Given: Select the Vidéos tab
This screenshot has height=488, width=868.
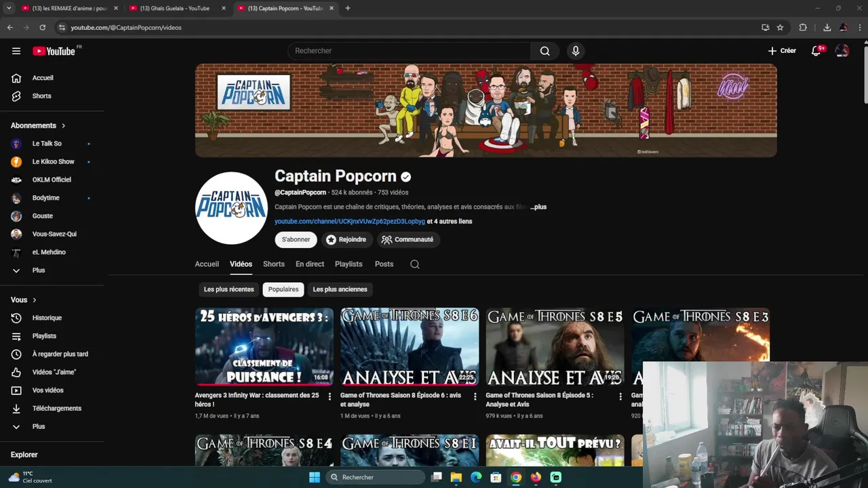Looking at the screenshot, I should point(241,264).
